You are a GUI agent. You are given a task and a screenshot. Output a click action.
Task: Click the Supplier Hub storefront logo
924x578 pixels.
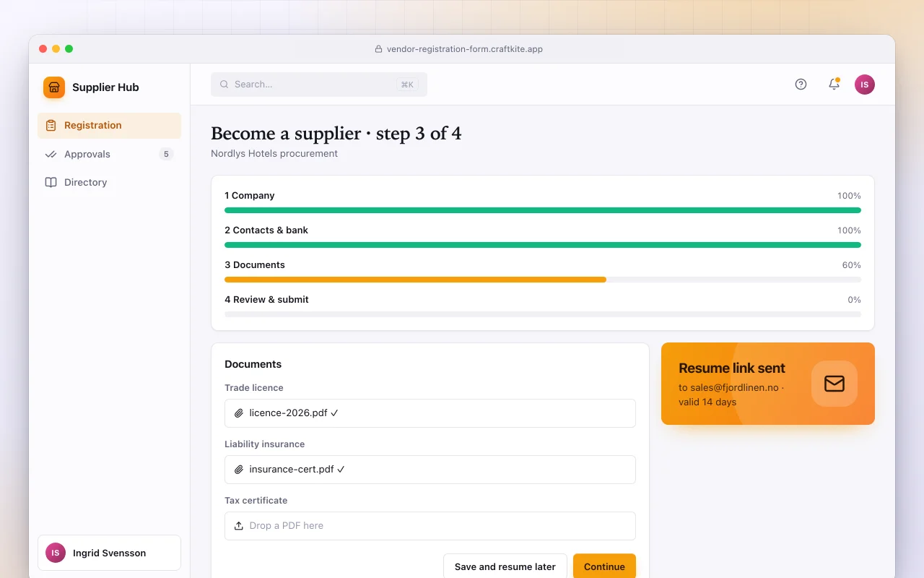pyautogui.click(x=54, y=87)
